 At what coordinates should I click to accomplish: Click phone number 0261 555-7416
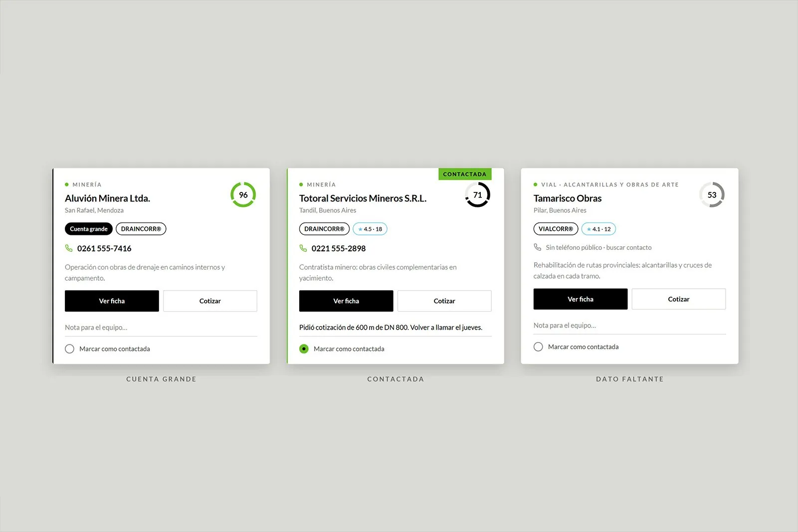point(104,248)
